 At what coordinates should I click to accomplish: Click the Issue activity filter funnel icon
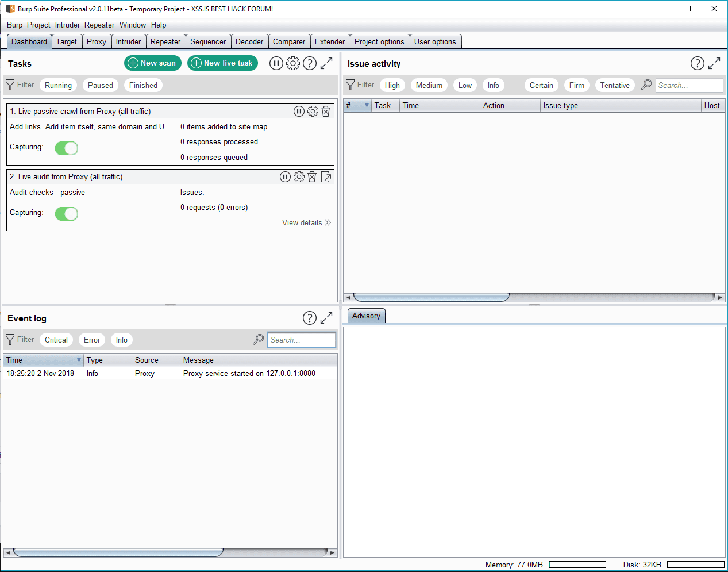(350, 85)
